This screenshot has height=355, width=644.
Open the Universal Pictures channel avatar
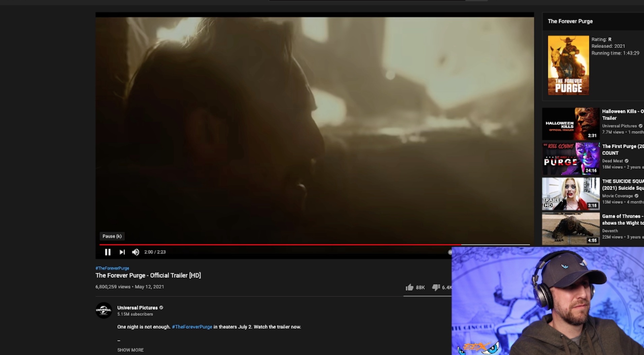point(104,310)
